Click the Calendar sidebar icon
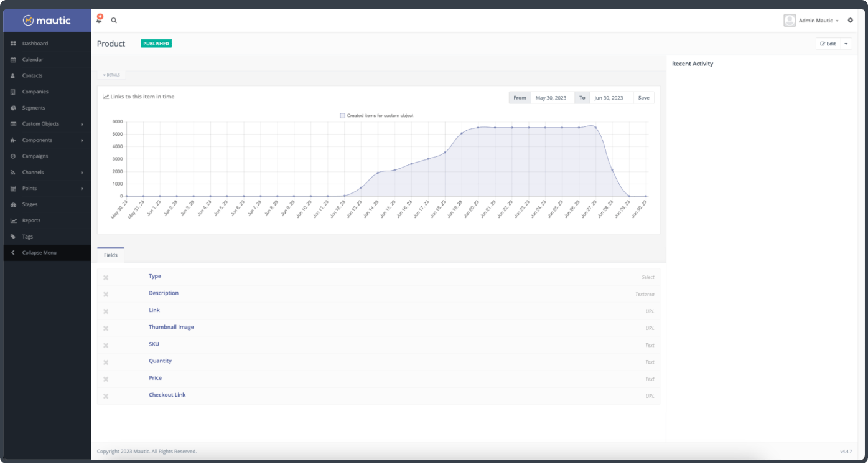The image size is (868, 464). [13, 60]
